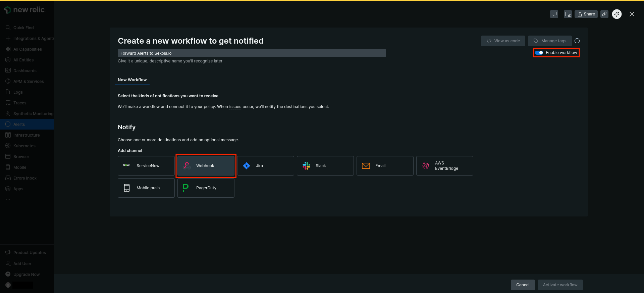Click All Entities sidebar icon
The height and width of the screenshot is (293, 644).
[x=8, y=60]
